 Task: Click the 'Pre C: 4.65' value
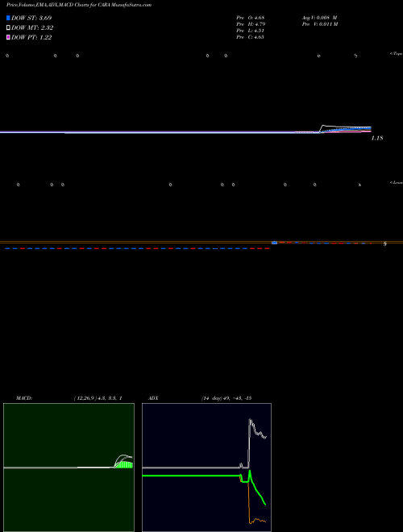point(251,37)
